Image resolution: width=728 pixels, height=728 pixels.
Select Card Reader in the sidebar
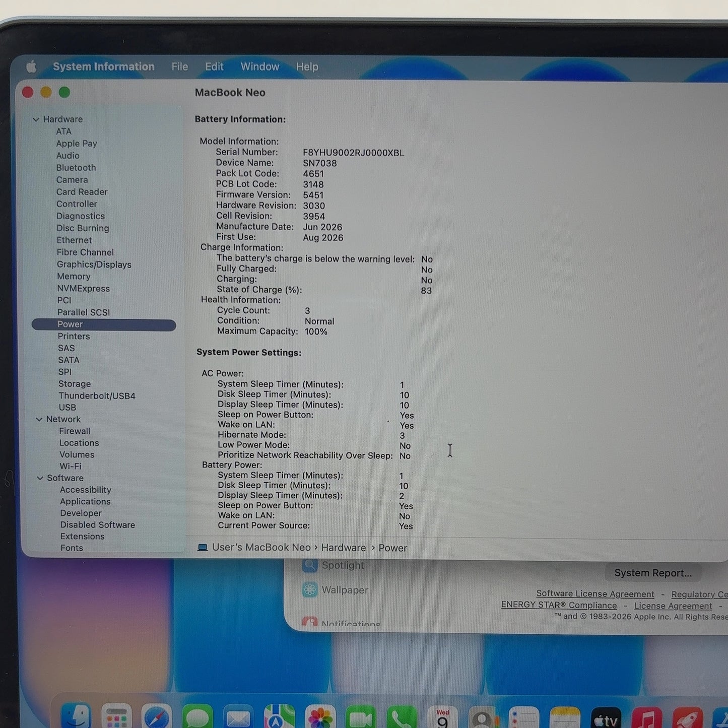[x=82, y=192]
